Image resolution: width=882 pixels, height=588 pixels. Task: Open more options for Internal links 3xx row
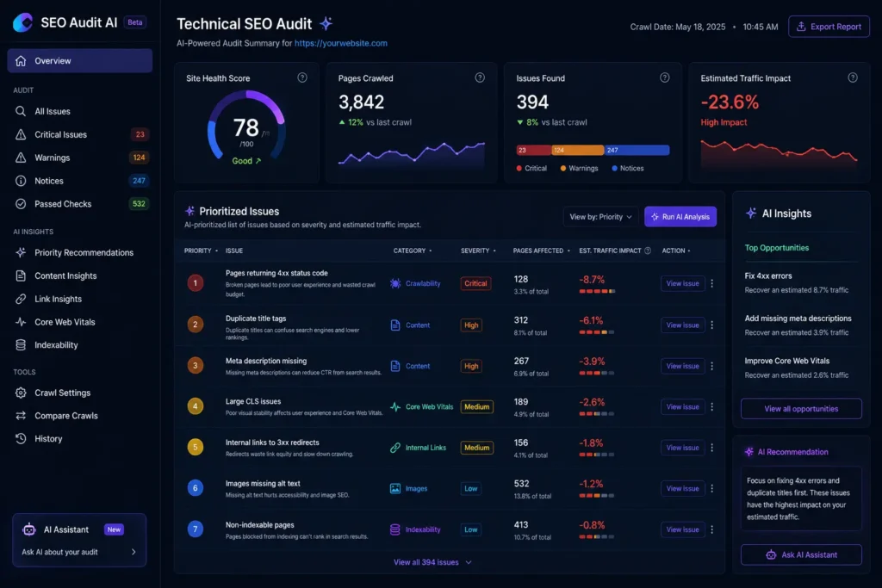pyautogui.click(x=712, y=448)
